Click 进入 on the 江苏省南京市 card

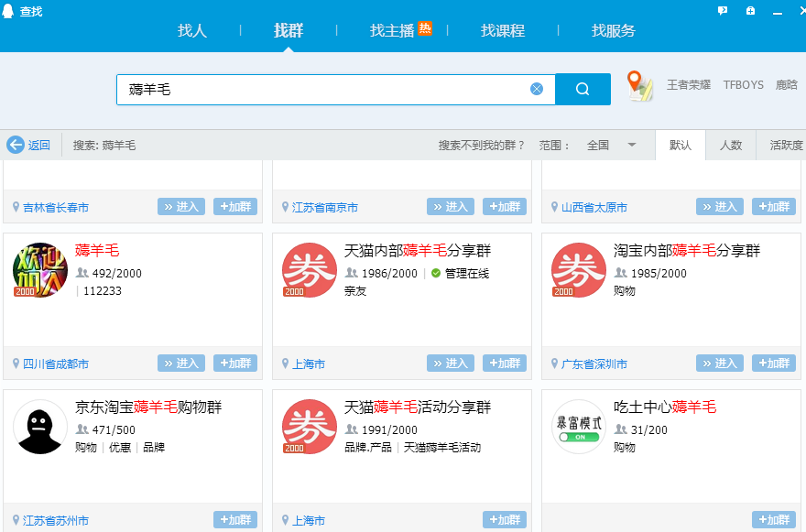pos(451,207)
